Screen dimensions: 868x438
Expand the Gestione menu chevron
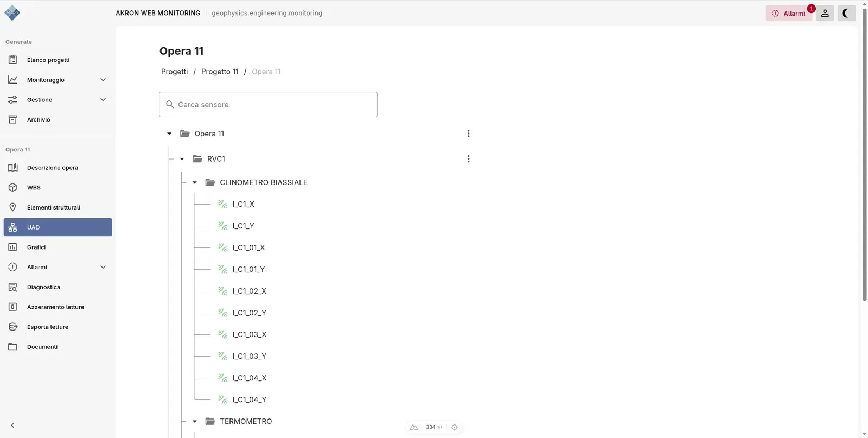103,100
